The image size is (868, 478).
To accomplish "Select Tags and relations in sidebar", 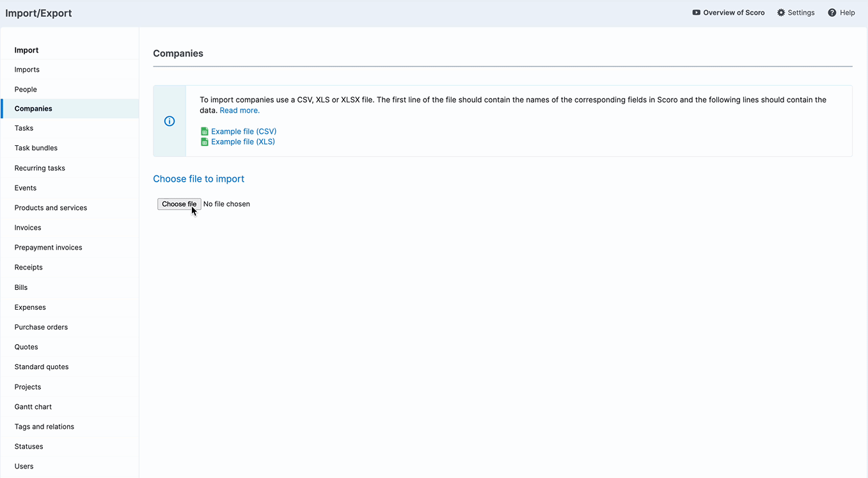I will pos(70,427).
